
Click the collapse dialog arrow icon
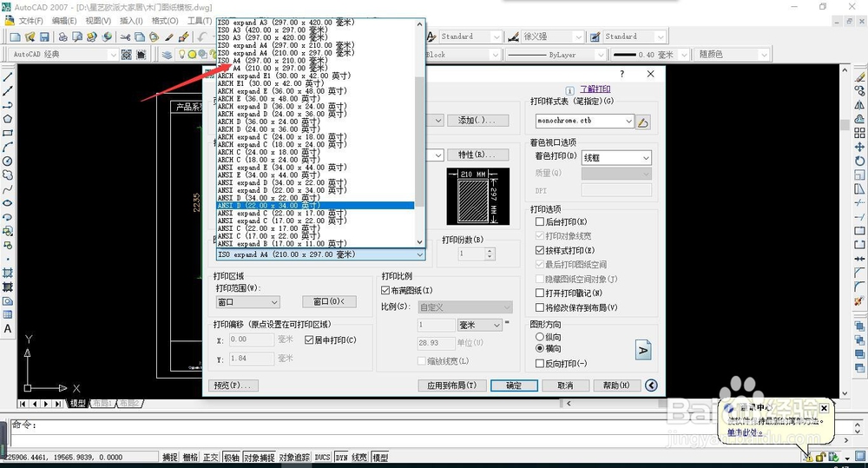[x=652, y=386]
